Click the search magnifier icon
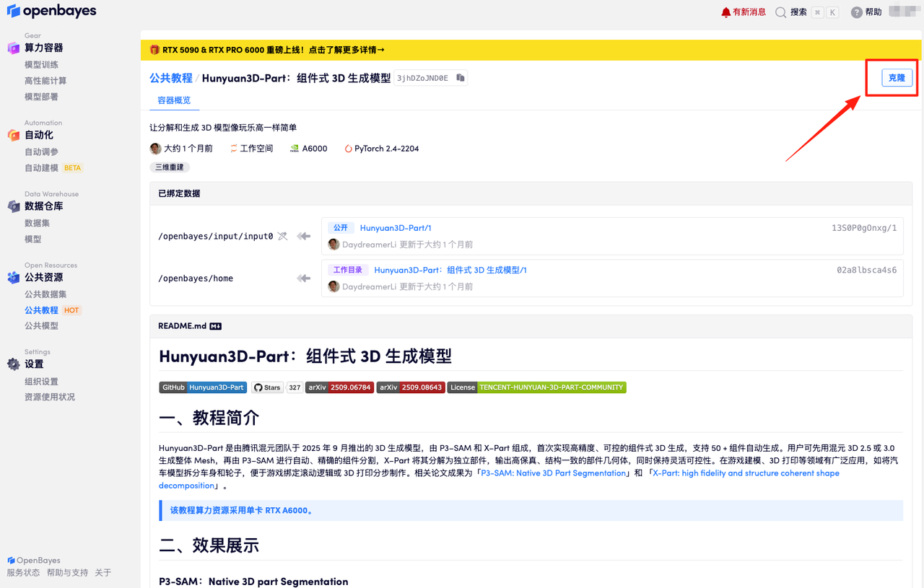This screenshot has width=924, height=588. pyautogui.click(x=780, y=12)
